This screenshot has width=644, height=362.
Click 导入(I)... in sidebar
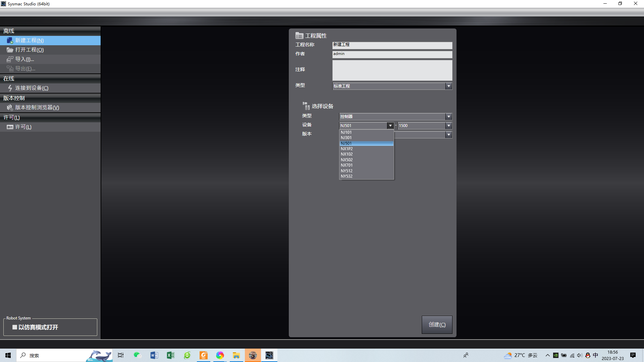pyautogui.click(x=50, y=59)
